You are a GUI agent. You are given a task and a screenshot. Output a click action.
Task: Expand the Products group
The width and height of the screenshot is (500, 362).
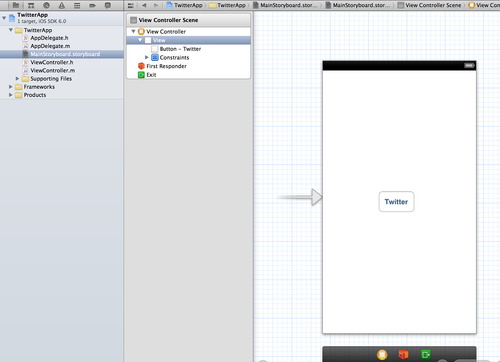11,95
